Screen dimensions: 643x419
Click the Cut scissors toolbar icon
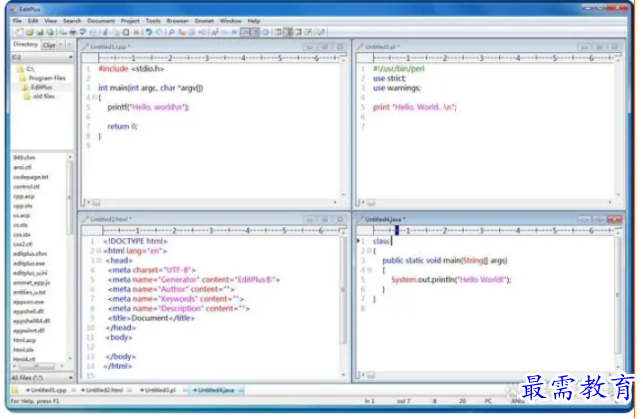tap(105, 32)
